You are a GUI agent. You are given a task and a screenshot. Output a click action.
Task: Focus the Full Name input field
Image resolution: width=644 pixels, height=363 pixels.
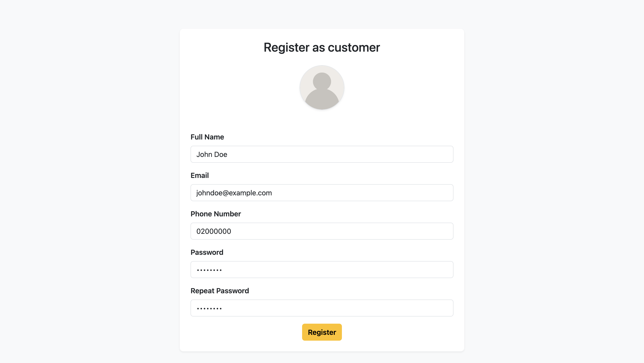(x=322, y=154)
